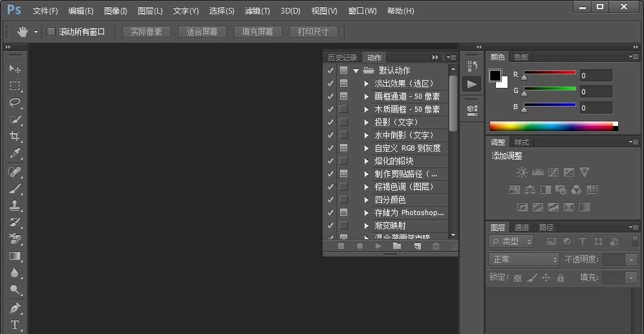Toggle checkmark for 渐变映射 action
Screen dimensions: 644x334
pyautogui.click(x=330, y=225)
